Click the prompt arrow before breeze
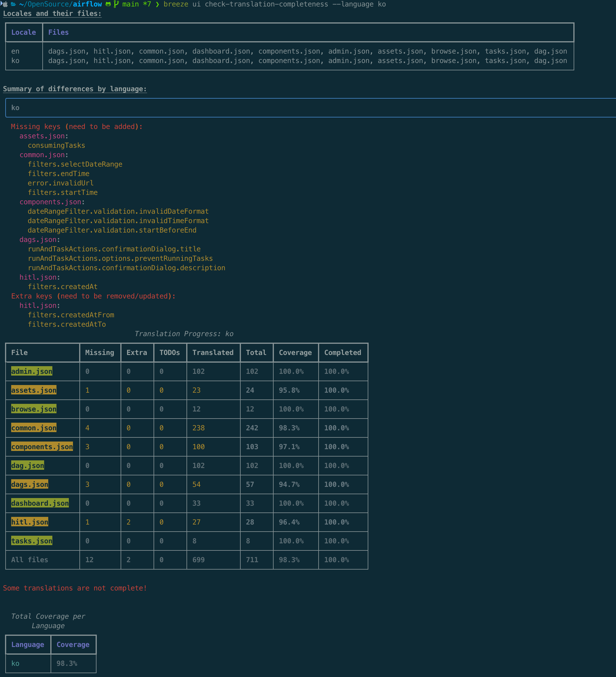 pos(157,4)
